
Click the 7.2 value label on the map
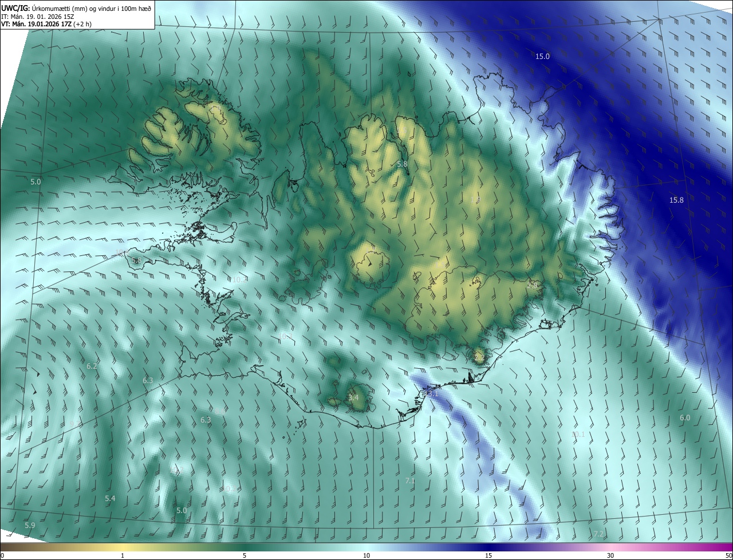pos(598,534)
